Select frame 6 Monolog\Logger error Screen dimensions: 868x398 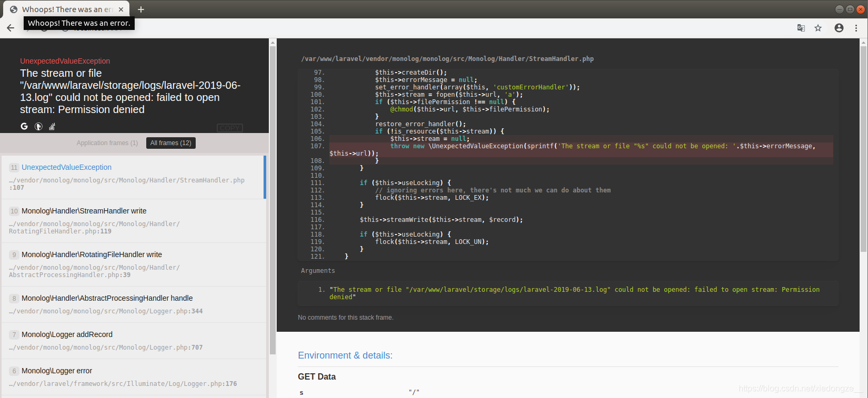click(x=134, y=377)
